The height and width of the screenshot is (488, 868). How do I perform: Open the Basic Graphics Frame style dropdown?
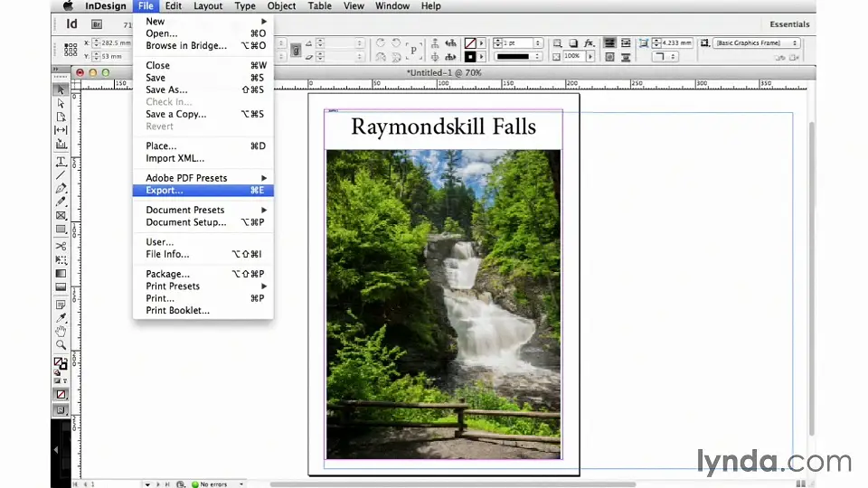pos(756,43)
